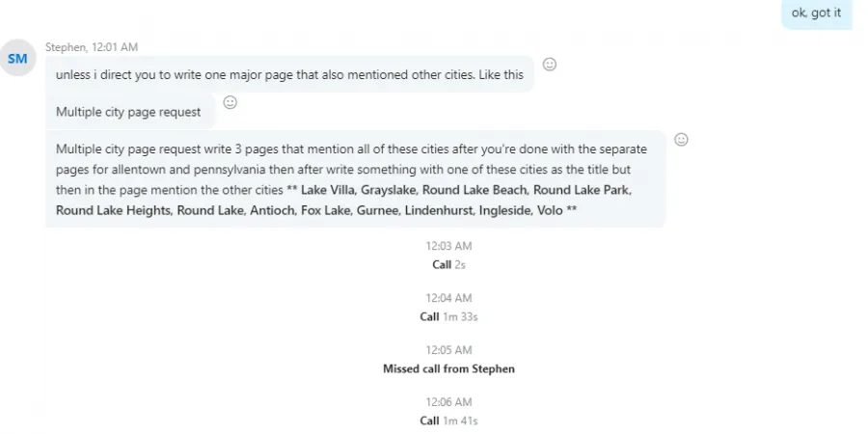Click the 12:04 AM timestamp
Screen dimensions: 868x434
click(x=448, y=298)
